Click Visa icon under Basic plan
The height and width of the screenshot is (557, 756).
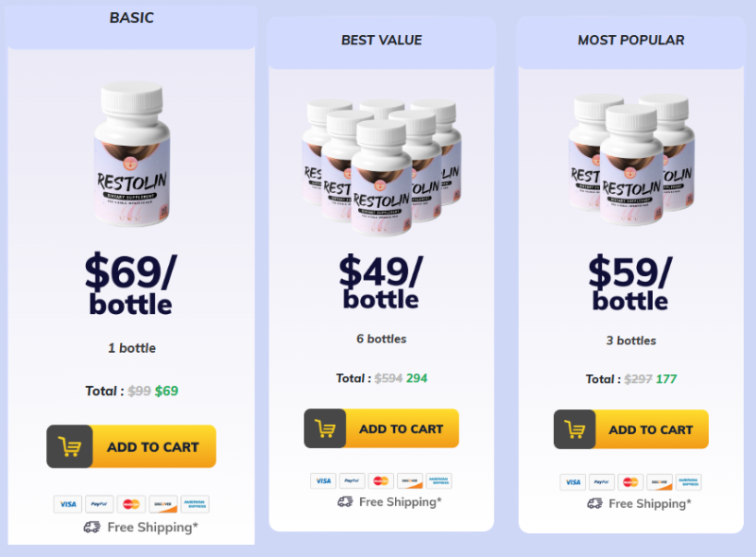pyautogui.click(x=67, y=504)
